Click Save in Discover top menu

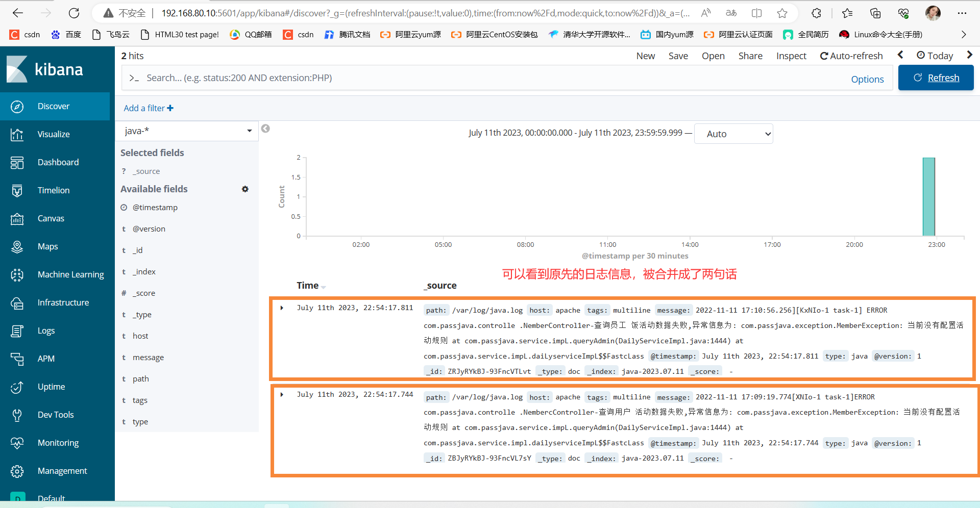tap(678, 56)
